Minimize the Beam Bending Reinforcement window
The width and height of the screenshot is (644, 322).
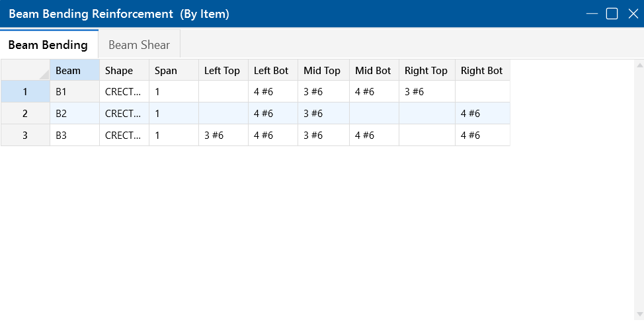tap(592, 14)
